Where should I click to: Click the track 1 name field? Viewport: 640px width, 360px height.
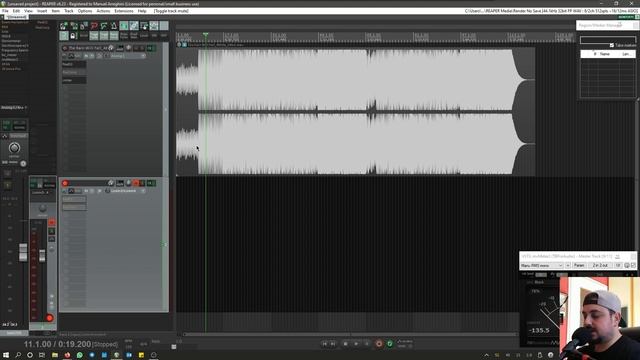tap(88, 48)
